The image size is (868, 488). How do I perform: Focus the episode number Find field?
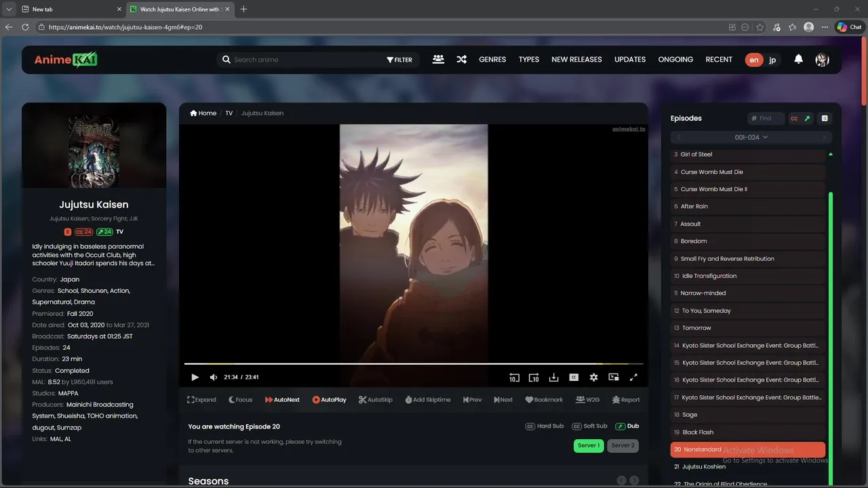(x=766, y=118)
